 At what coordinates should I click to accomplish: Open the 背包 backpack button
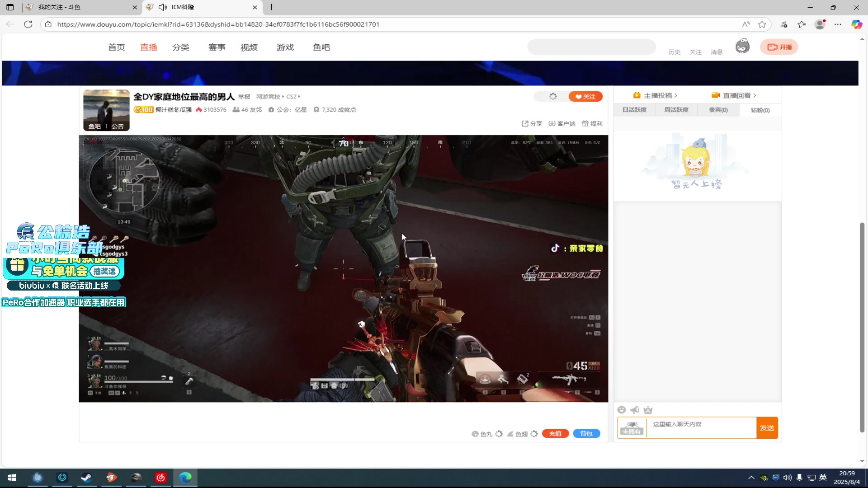586,434
